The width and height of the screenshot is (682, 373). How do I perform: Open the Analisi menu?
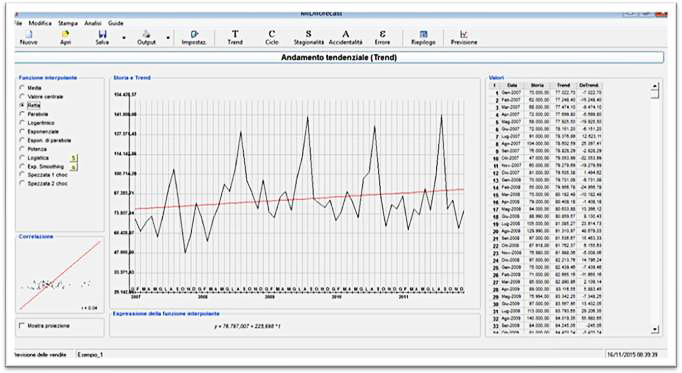[x=93, y=23]
